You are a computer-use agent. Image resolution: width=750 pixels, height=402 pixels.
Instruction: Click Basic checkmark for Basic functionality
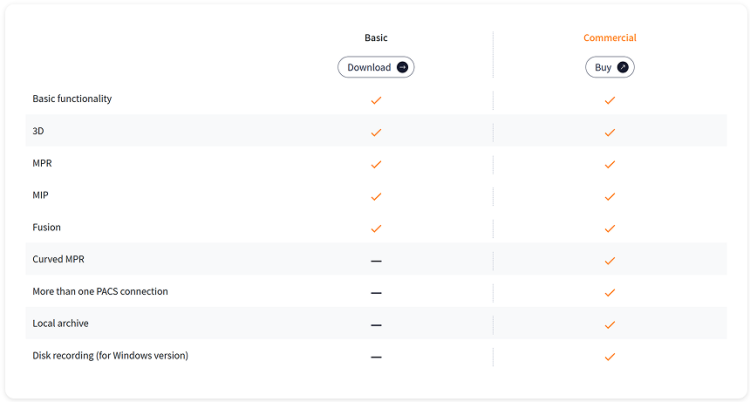tap(376, 100)
